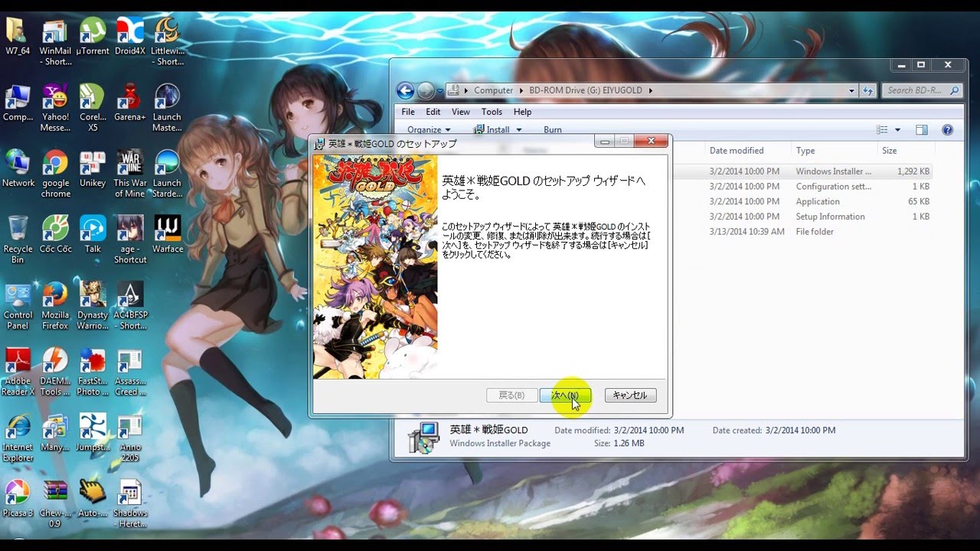The height and width of the screenshot is (551, 980).
Task: Select the Windows Installer row, 1,292 KB
Action: (x=802, y=171)
